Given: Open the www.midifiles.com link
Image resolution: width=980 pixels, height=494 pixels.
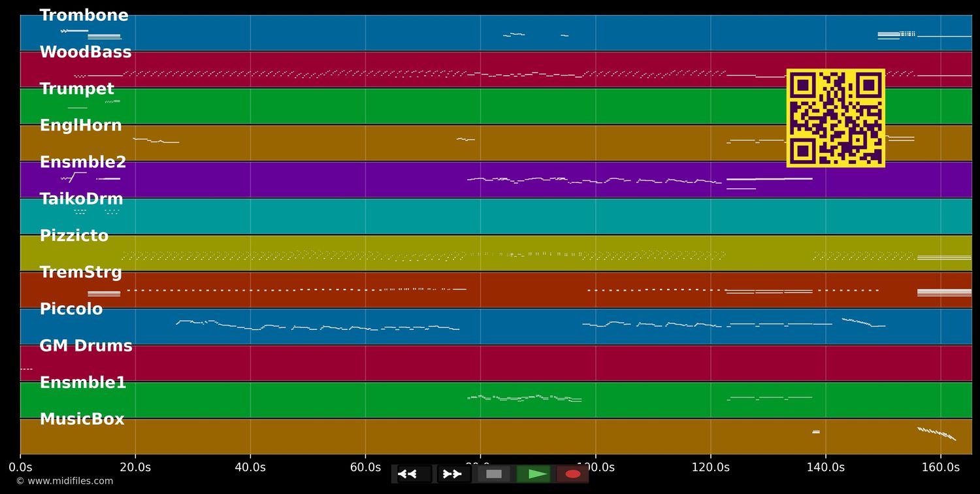Looking at the screenshot, I should [65, 482].
